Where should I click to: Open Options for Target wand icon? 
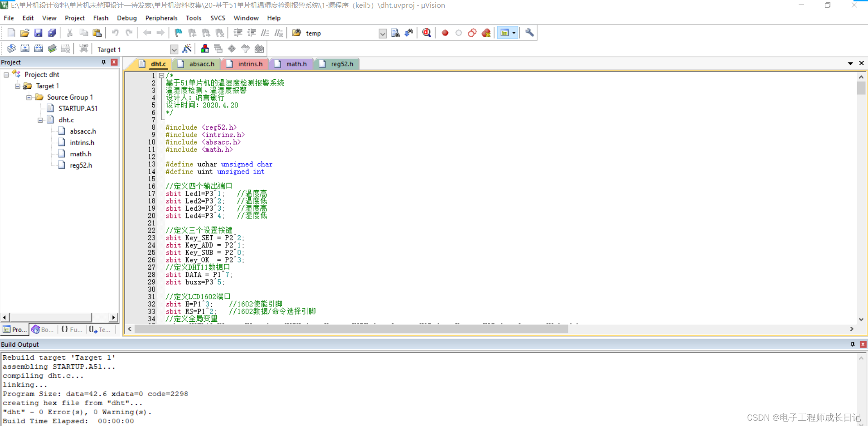coord(187,49)
